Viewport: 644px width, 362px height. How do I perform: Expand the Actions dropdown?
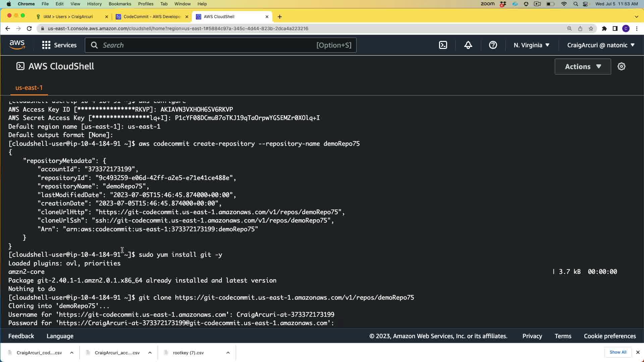[x=583, y=66]
